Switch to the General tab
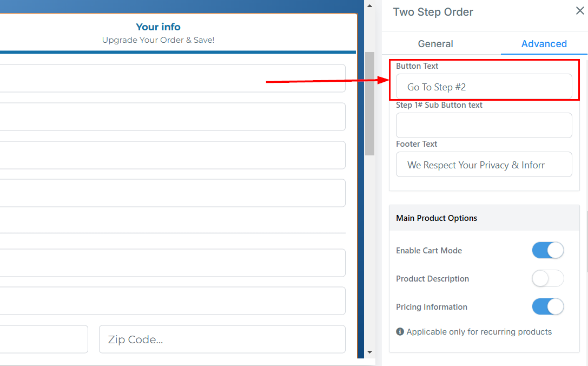Screen dimensions: 588x366 tap(435, 44)
